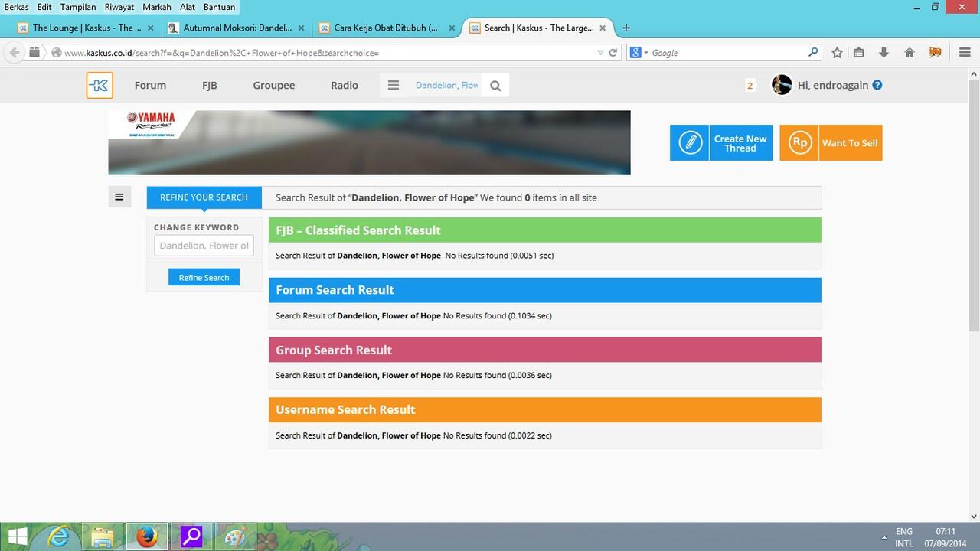Image resolution: width=980 pixels, height=551 pixels.
Task: Open the help question mark icon
Action: (x=877, y=85)
